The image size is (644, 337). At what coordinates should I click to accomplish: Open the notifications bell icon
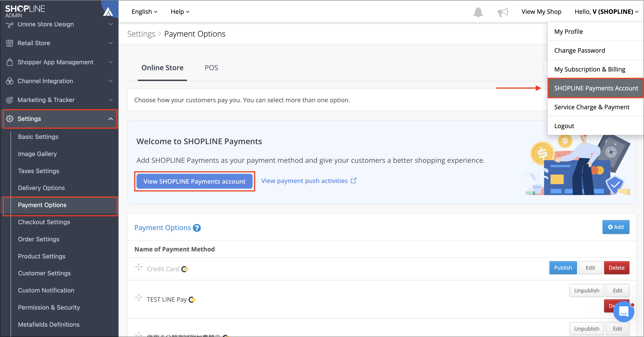point(478,12)
